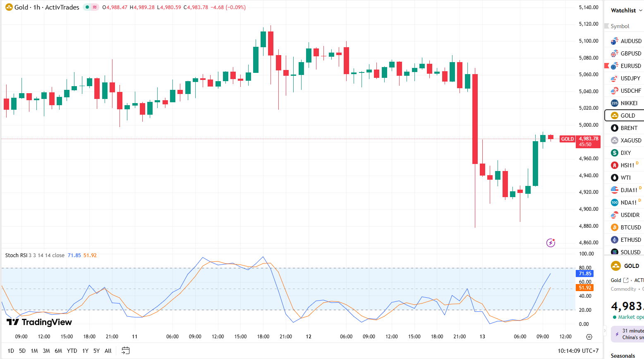
Task: Collapse the right sidebar panel arrow
Action: tap(605, 331)
